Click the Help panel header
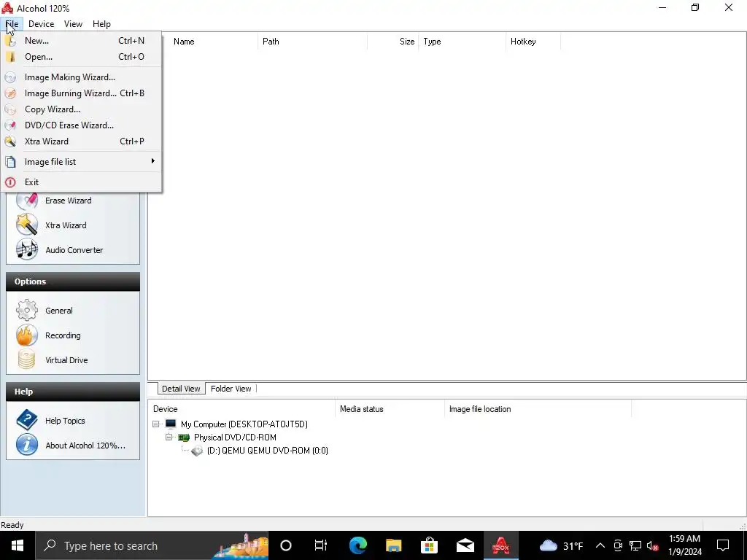 coord(73,392)
